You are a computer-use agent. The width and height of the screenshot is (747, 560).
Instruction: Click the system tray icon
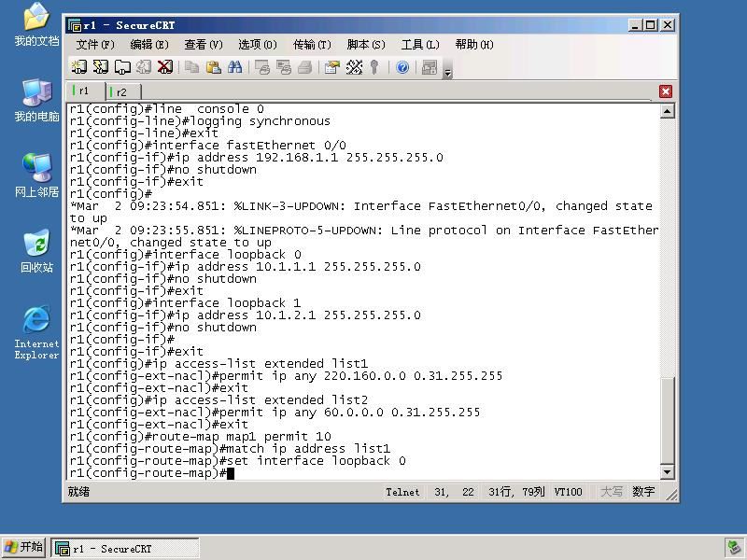point(733,548)
